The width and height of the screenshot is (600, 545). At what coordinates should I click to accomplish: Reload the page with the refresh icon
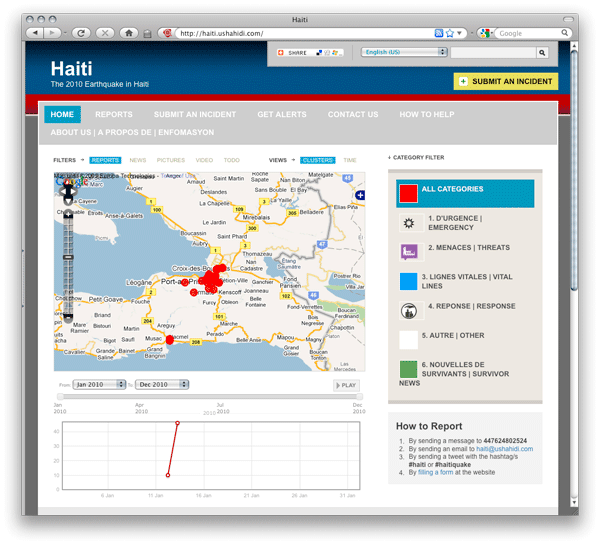pos(81,33)
